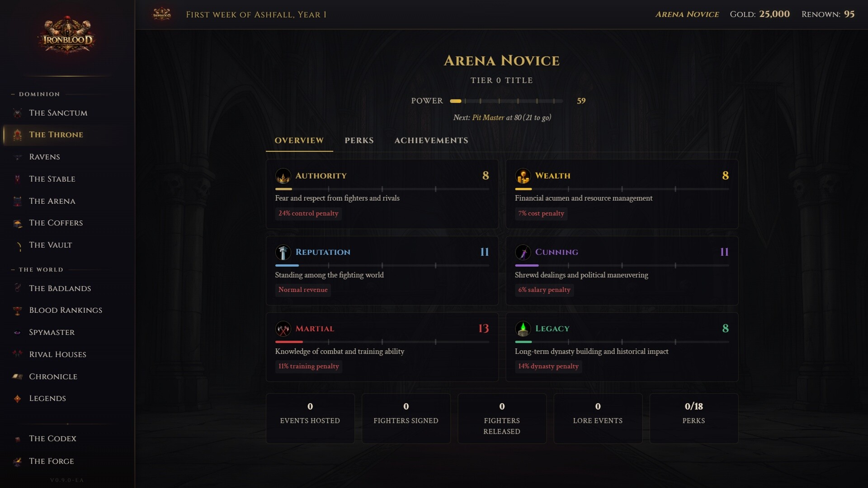Click the Events Hosted stat card
Viewport: 868px width, 488px height.
click(x=310, y=418)
